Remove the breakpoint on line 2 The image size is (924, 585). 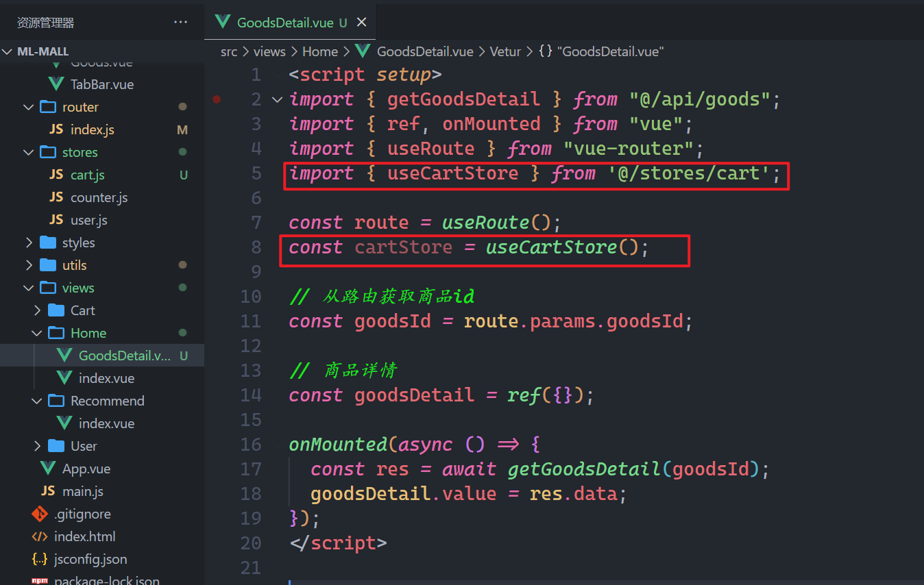point(217,99)
